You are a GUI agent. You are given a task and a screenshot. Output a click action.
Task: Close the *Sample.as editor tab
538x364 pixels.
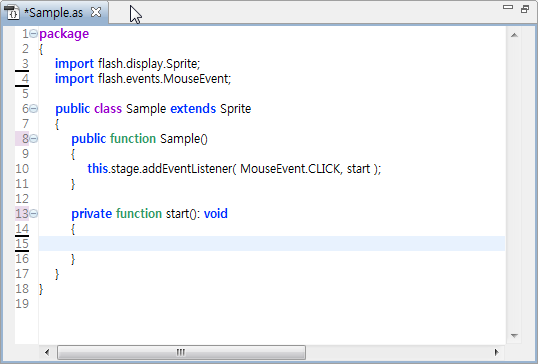coord(96,12)
